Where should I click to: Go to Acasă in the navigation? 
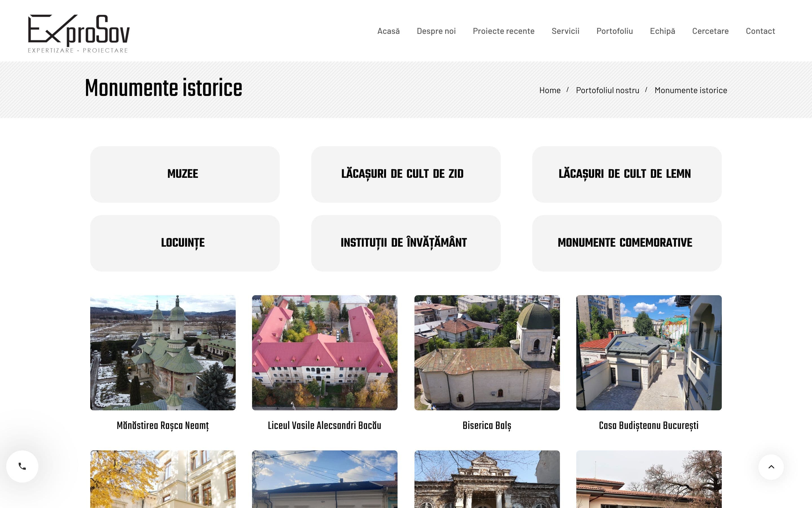(388, 31)
